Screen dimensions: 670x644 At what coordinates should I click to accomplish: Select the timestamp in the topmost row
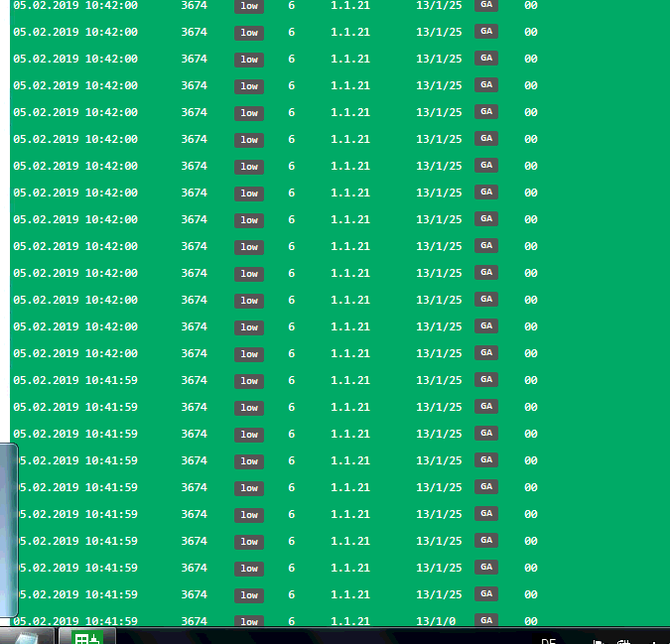75,6
